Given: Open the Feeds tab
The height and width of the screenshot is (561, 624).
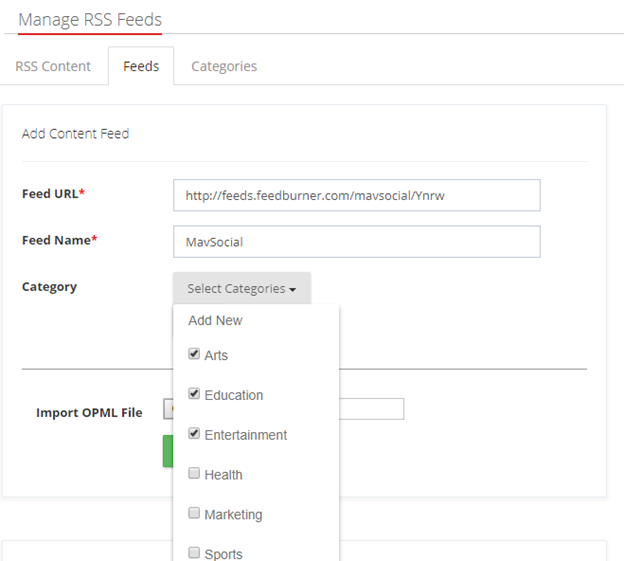Looking at the screenshot, I should coord(141,66).
